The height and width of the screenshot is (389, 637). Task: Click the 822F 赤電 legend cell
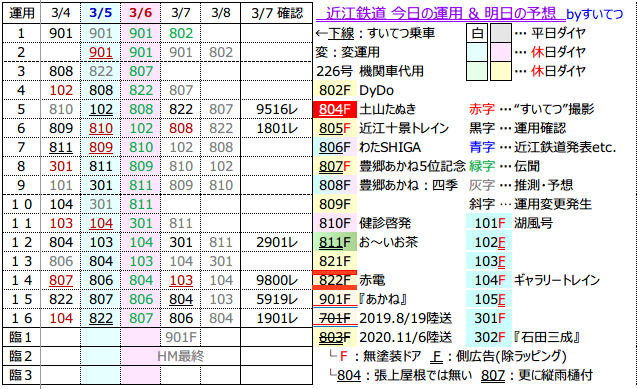tap(335, 280)
